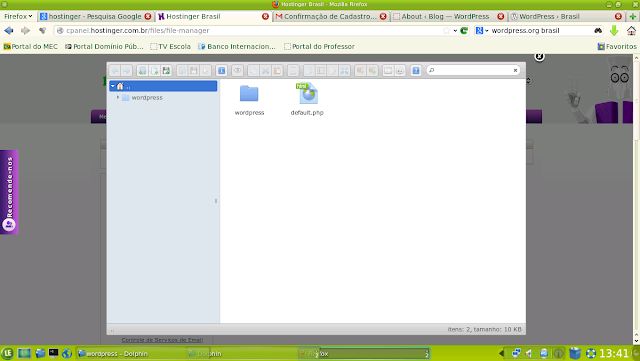Switch to the About Blog WordPress tab
This screenshot has height=361, width=640.
point(445,16)
